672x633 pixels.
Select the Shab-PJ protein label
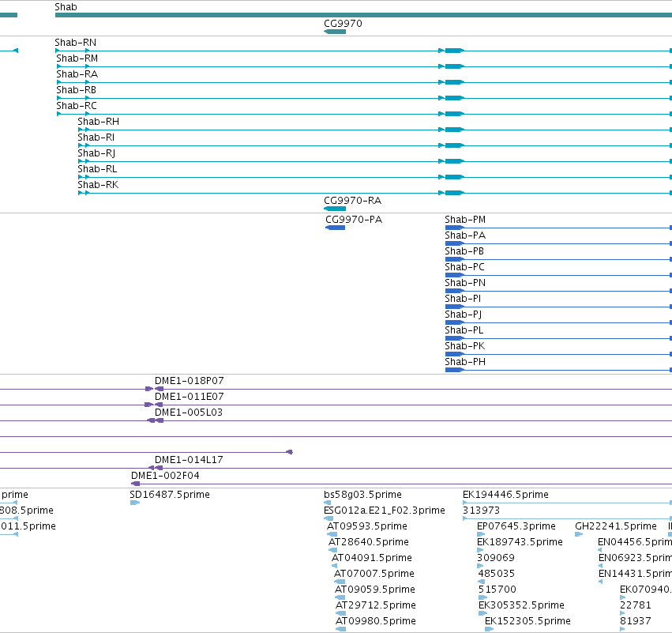(x=464, y=315)
